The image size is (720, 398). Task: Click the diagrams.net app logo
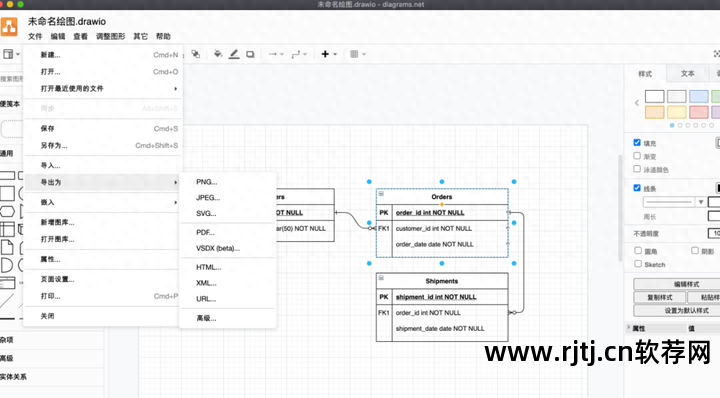coord(9,27)
